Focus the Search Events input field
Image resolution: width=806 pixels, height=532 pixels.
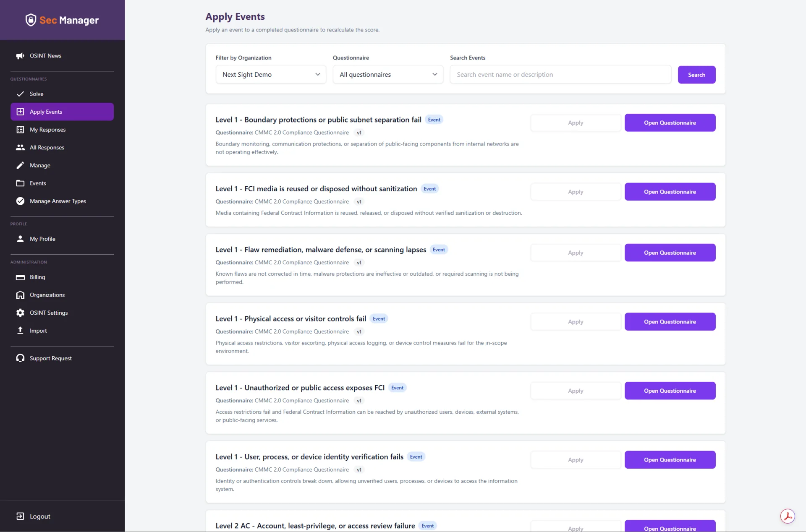tap(560, 75)
